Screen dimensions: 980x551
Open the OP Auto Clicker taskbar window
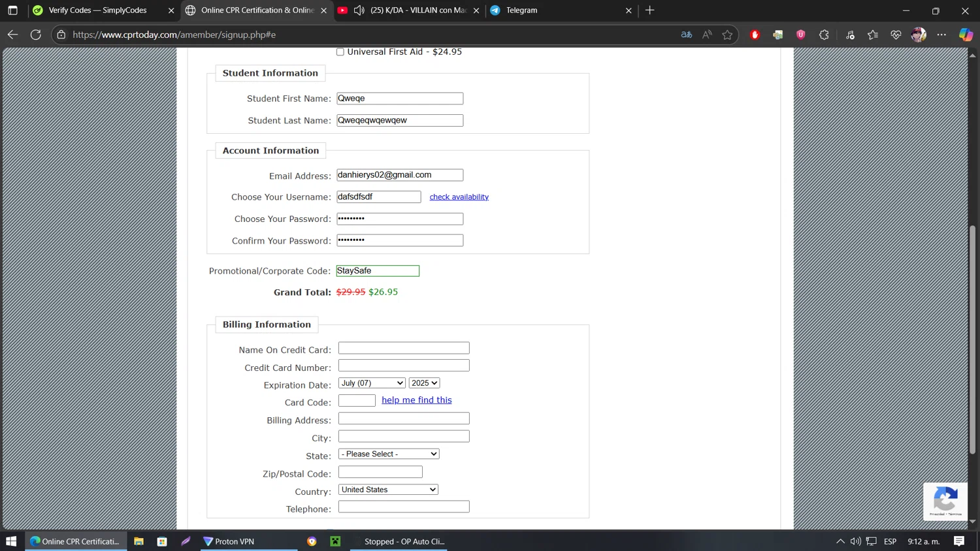click(x=399, y=541)
